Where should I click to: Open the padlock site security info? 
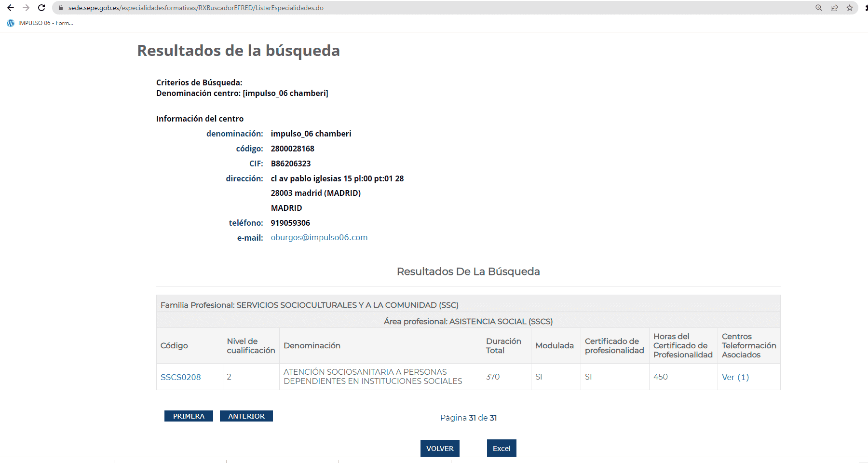pyautogui.click(x=60, y=8)
